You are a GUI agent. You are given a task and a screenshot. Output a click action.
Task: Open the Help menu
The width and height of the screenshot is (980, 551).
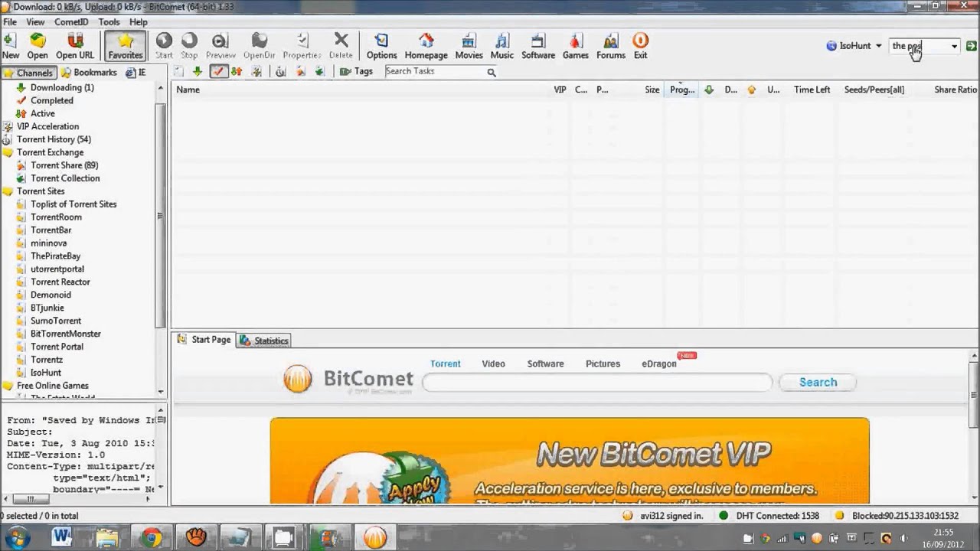tap(139, 22)
